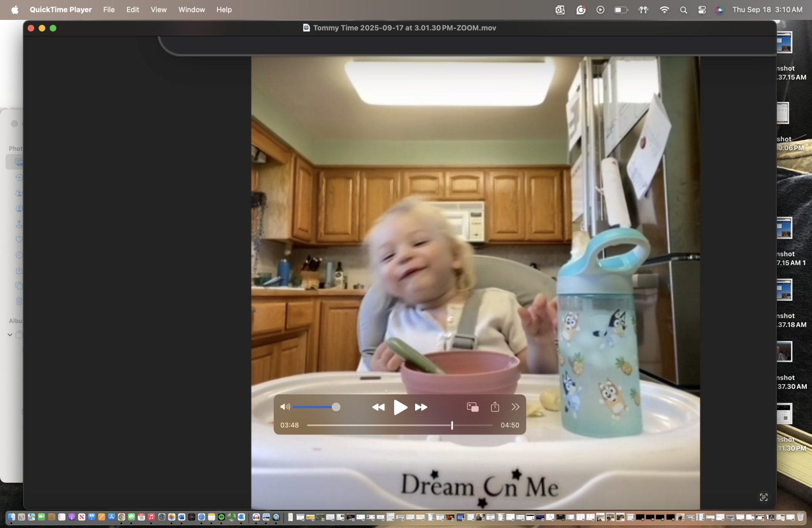The height and width of the screenshot is (528, 812).
Task: Open Music from the Dock
Action: pos(151,517)
